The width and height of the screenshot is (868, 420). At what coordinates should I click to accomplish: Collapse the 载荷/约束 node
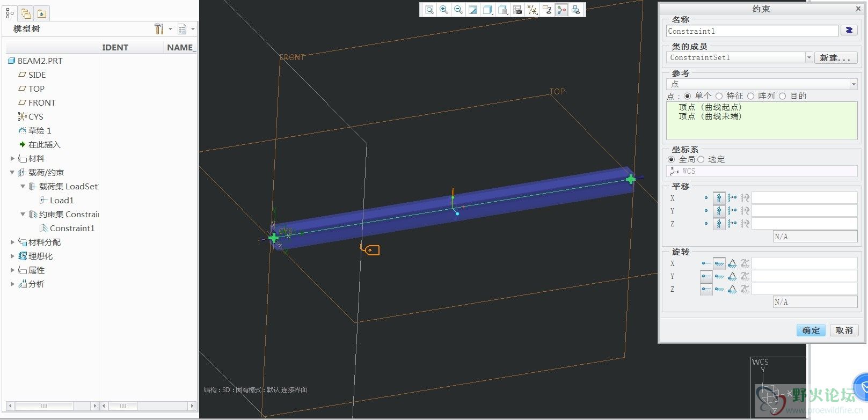click(12, 172)
